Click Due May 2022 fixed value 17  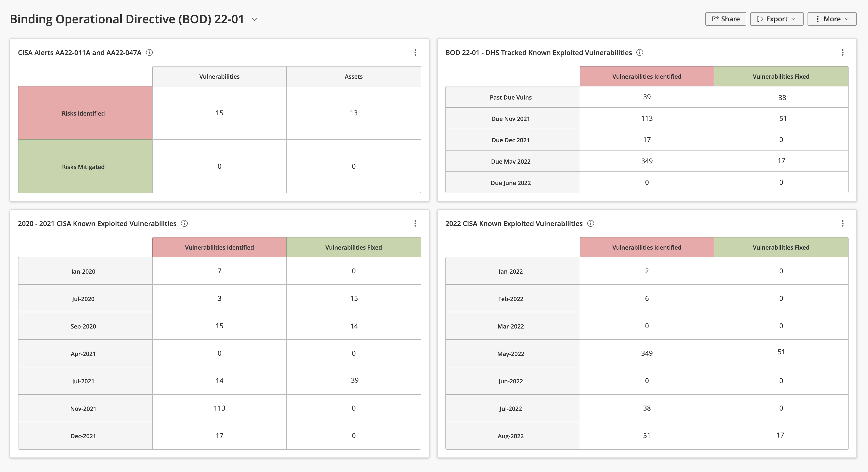(781, 161)
